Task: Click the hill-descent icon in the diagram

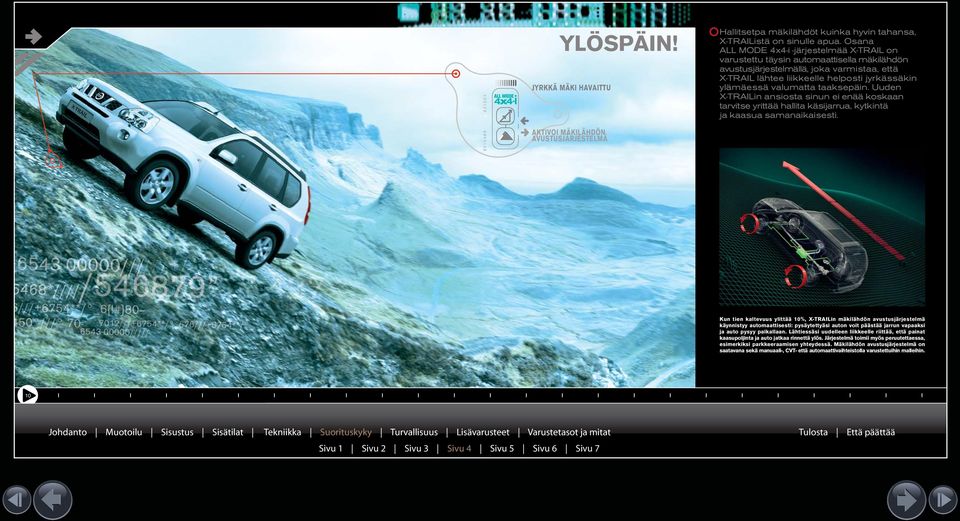Action: point(506,116)
